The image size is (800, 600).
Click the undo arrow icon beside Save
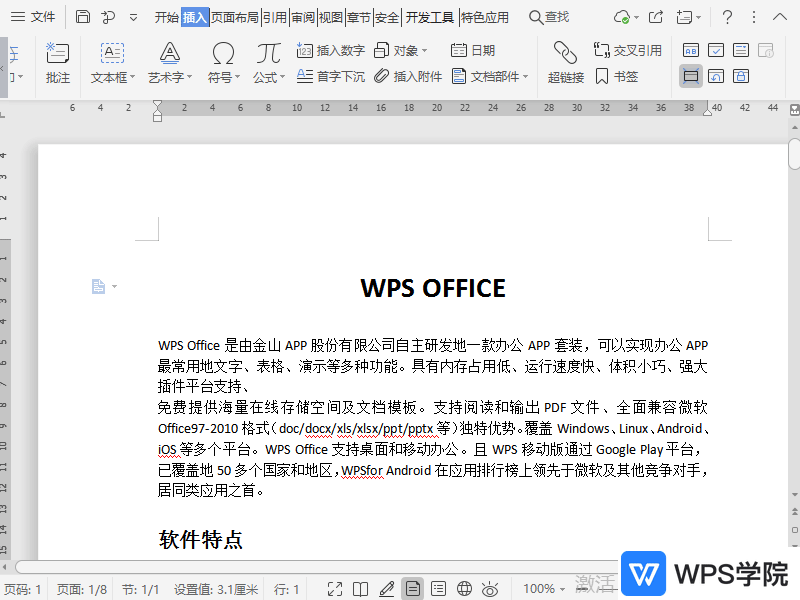click(108, 17)
